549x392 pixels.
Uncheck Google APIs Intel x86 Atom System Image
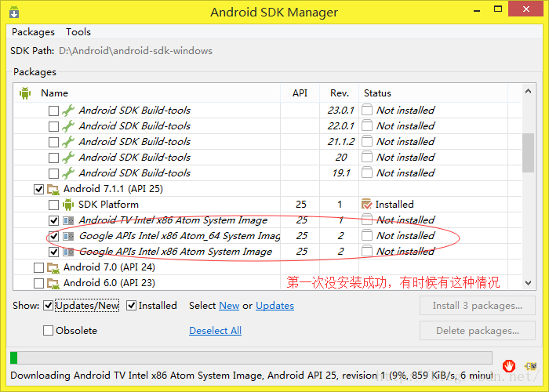point(53,252)
